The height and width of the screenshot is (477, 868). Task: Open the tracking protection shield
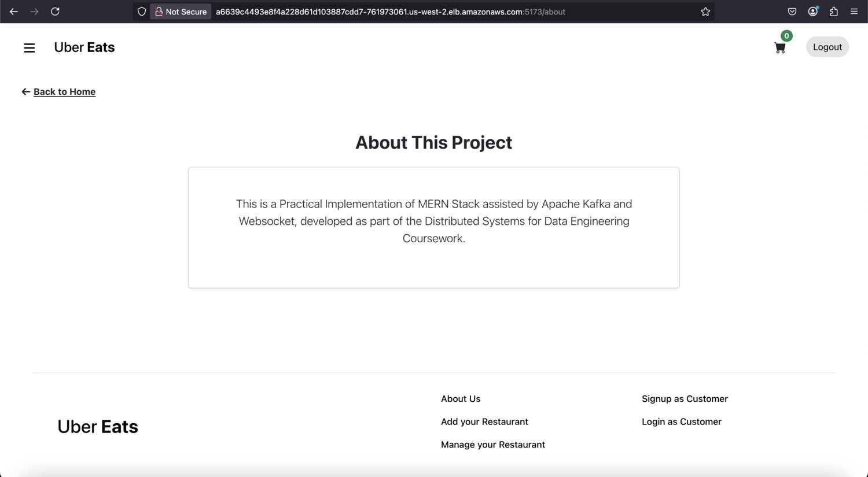[x=141, y=12]
